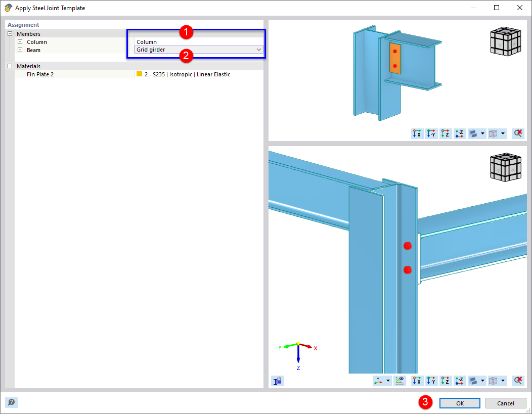
Task: Show view in X direction in lower preview
Action: pyautogui.click(x=417, y=381)
